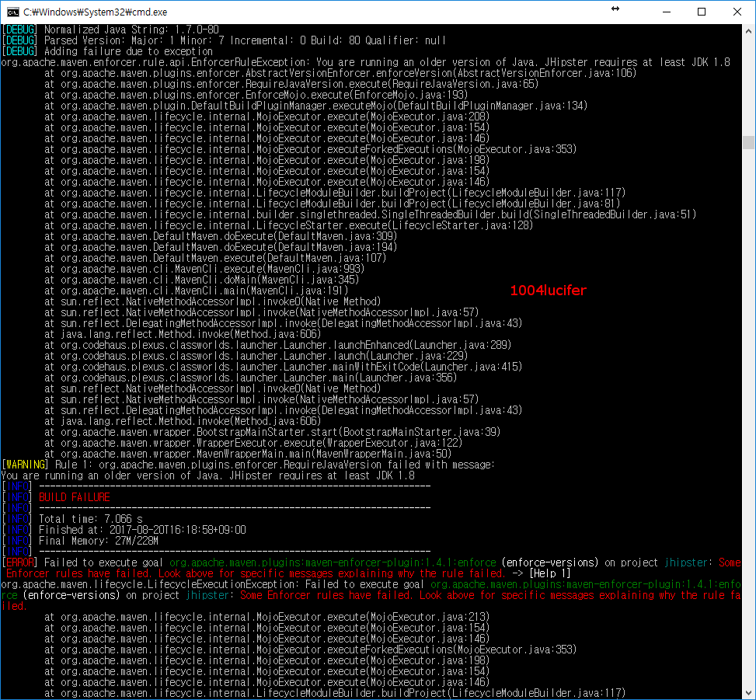Click the scrollbar up arrow
The image size is (756, 700).
pyautogui.click(x=747, y=31)
